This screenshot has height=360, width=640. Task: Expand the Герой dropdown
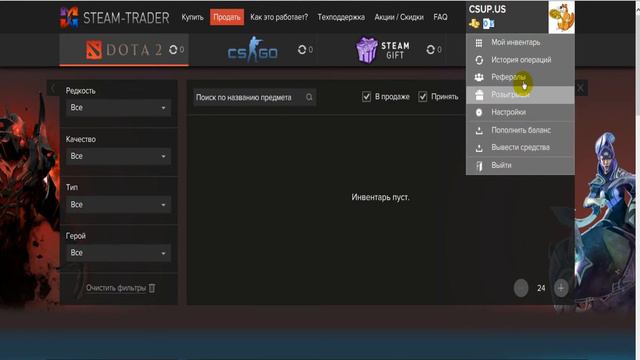(118, 253)
